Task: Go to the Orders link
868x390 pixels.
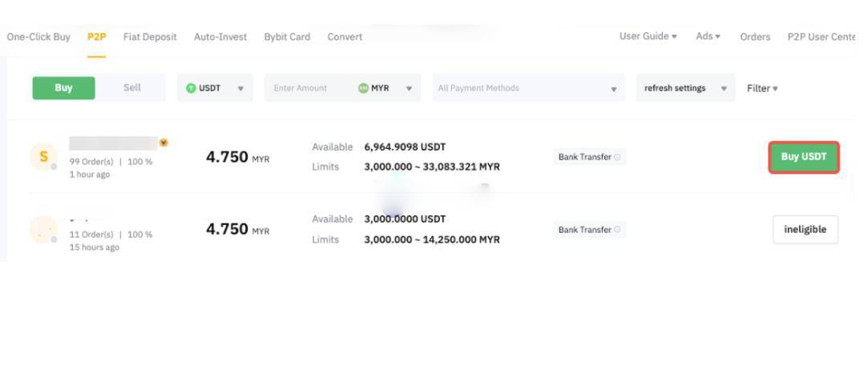Action: (755, 37)
